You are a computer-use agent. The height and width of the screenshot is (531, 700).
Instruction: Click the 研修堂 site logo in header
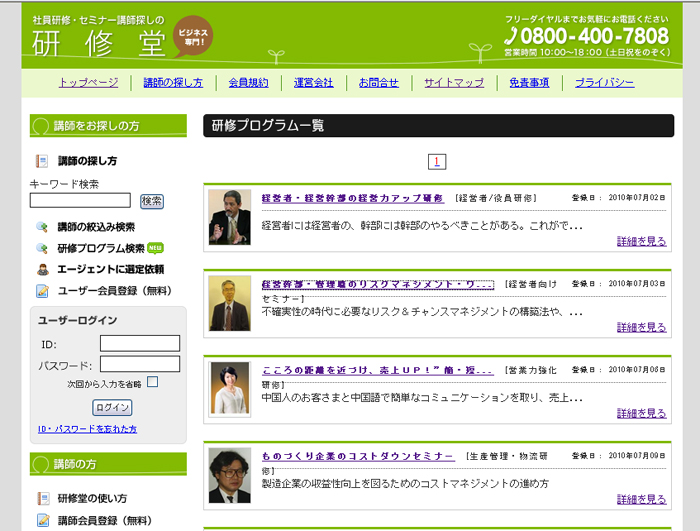98,42
